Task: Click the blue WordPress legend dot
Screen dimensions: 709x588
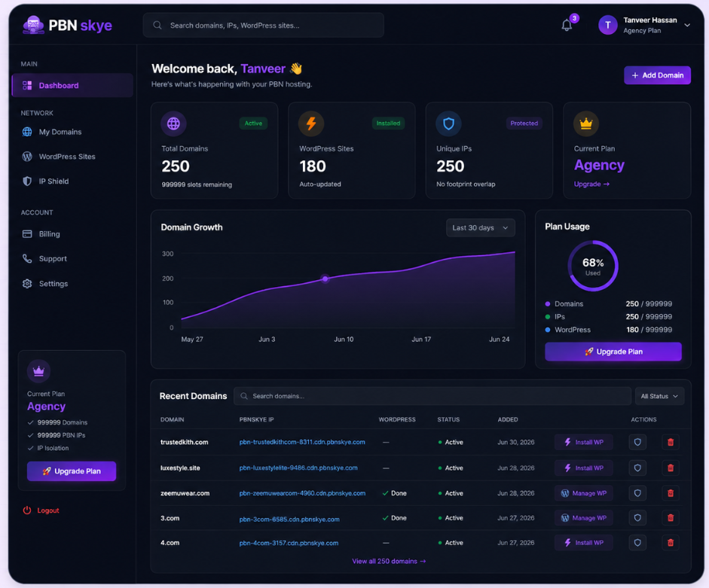Action: pos(548,330)
